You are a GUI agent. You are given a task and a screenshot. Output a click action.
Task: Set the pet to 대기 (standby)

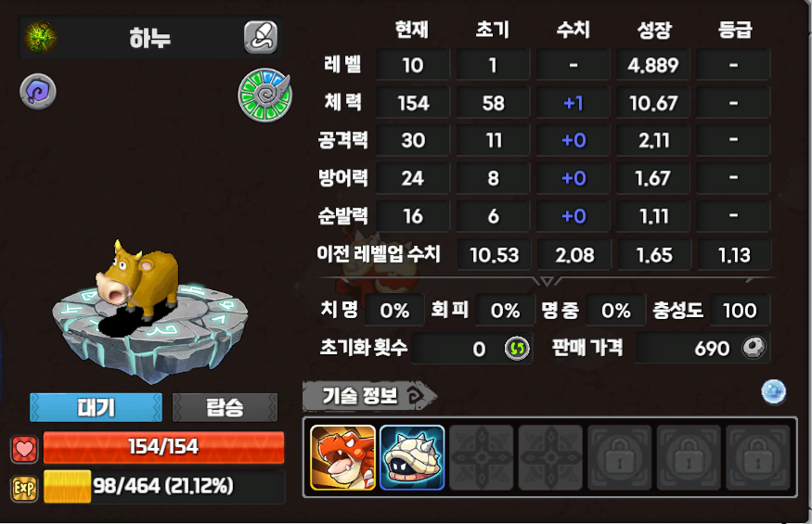(x=96, y=407)
